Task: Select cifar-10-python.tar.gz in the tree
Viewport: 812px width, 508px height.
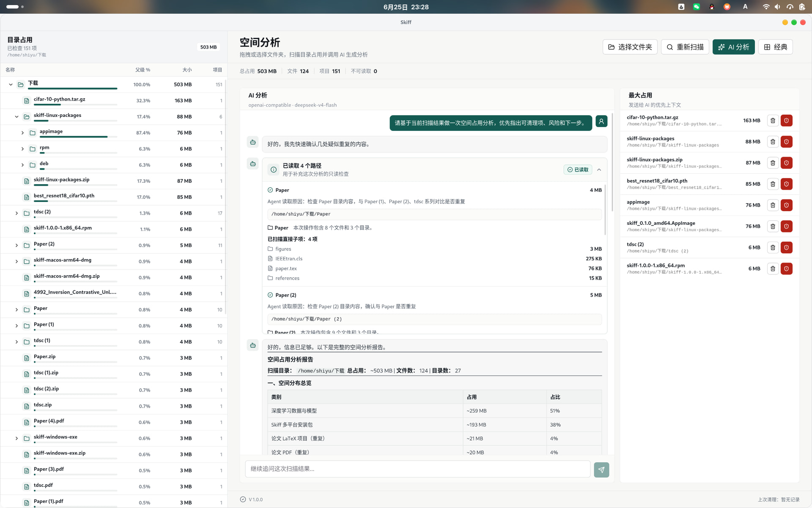Action: pos(113,101)
